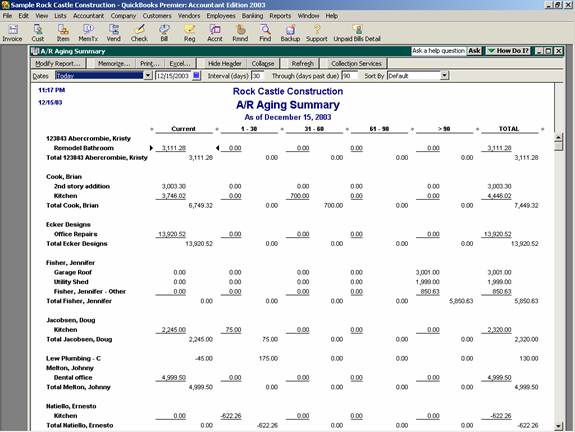Image resolution: width=575 pixels, height=432 pixels.
Task: Click the Hide Header button
Action: [224, 63]
